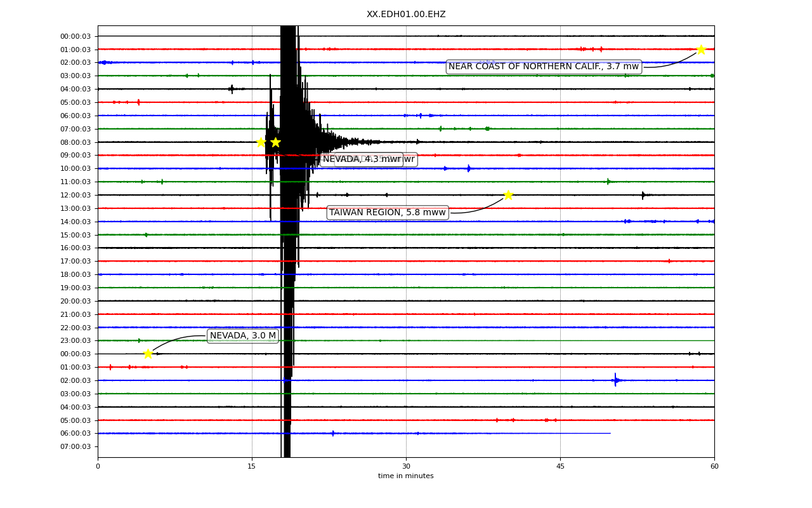Click the 12:00:03 row time label

pyautogui.click(x=75, y=195)
